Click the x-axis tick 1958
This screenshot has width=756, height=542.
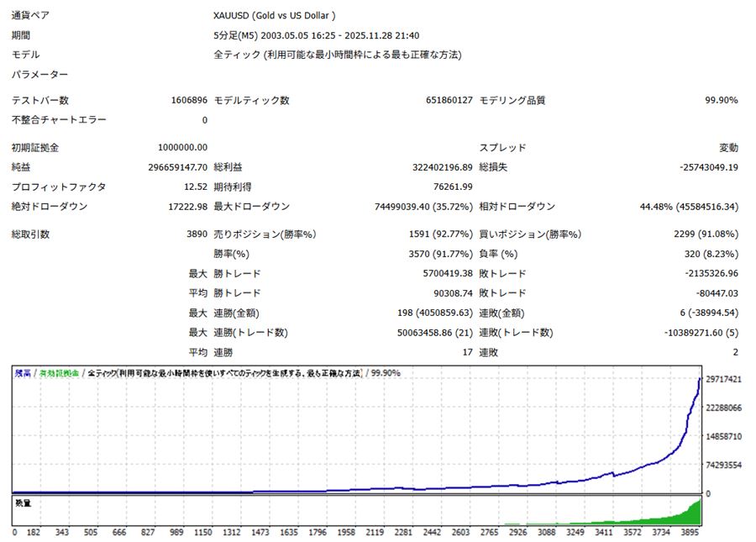coord(346,533)
